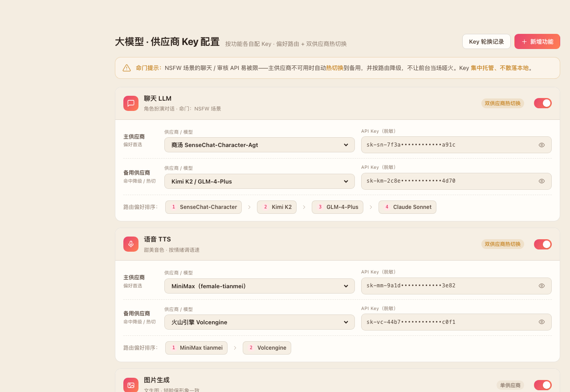570x392 pixels.
Task: Reveal the sk-mm-9a1d API key
Action: [x=541, y=286]
